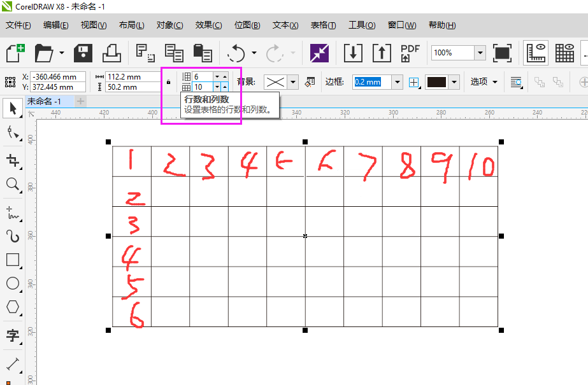Print the document

click(x=111, y=53)
